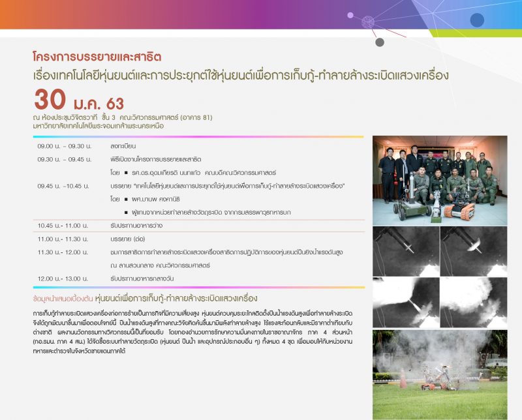Open the black-and-white water jet image grid

[x=440, y=277]
